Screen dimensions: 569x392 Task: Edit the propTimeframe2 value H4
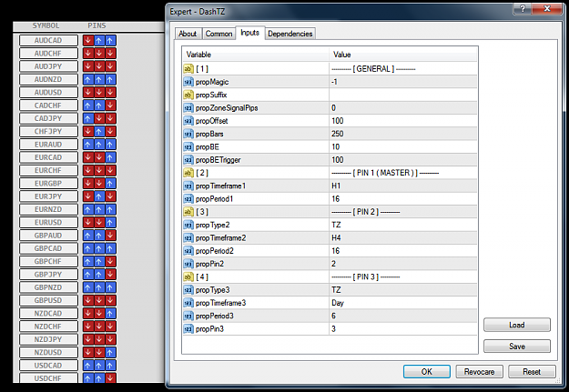(403, 238)
